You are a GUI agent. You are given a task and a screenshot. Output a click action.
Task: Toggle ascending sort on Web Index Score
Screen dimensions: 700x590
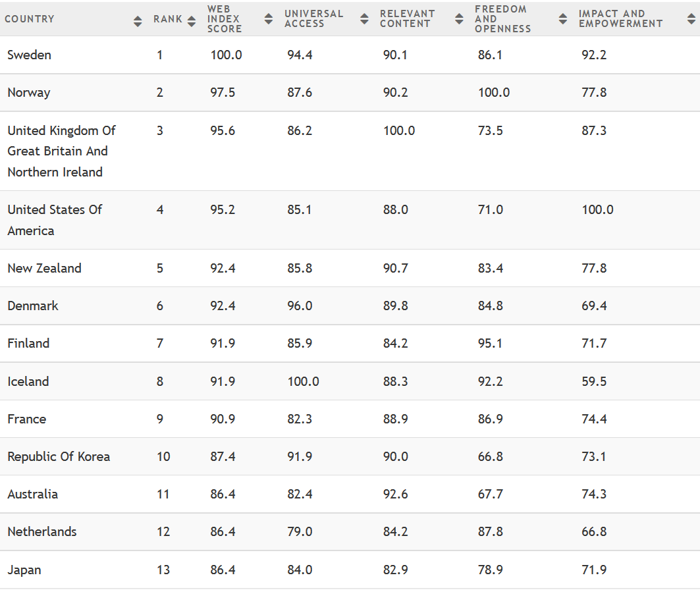point(268,19)
